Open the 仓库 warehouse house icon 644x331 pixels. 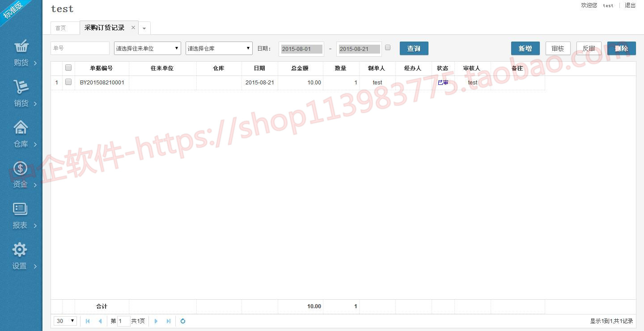click(21, 127)
